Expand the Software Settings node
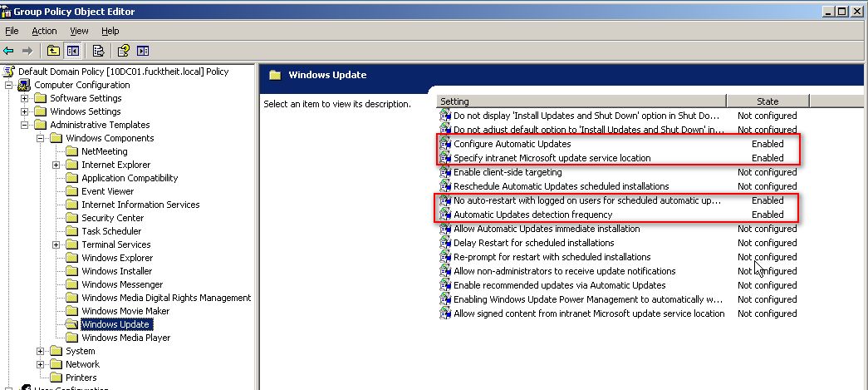The width and height of the screenshot is (868, 390). pos(24,98)
